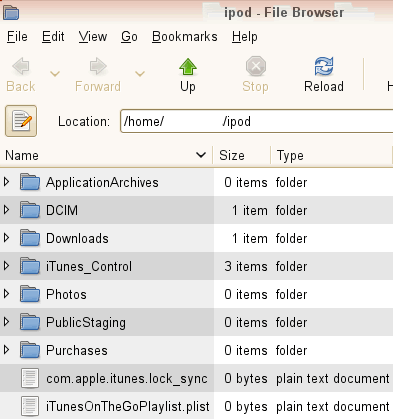The height and width of the screenshot is (419, 393).
Task: Select the Downloads folder name
Action: click(x=77, y=238)
